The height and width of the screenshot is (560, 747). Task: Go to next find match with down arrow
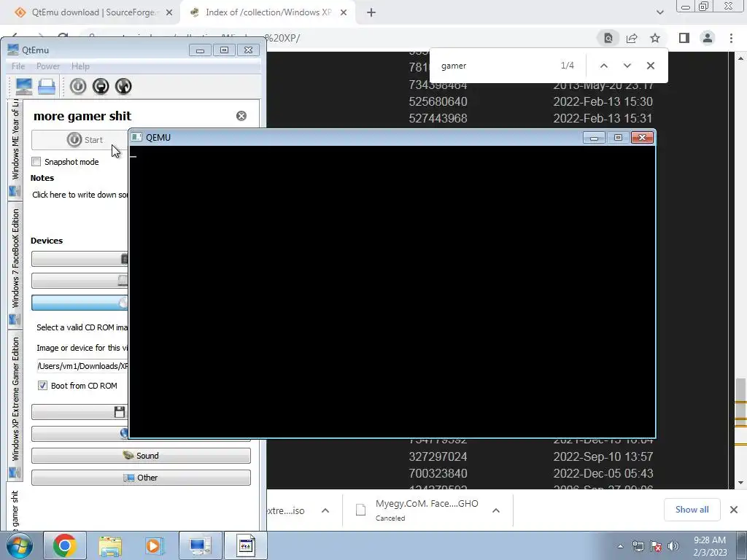pyautogui.click(x=627, y=66)
